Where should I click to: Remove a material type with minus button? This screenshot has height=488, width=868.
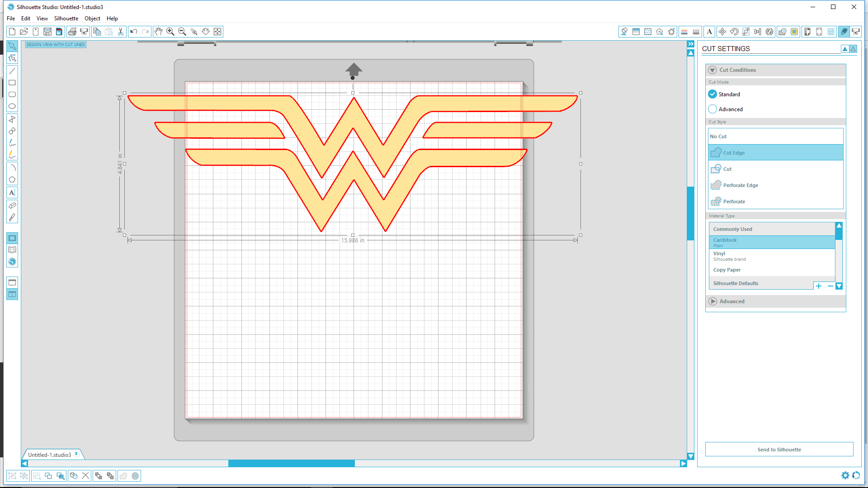[830, 286]
